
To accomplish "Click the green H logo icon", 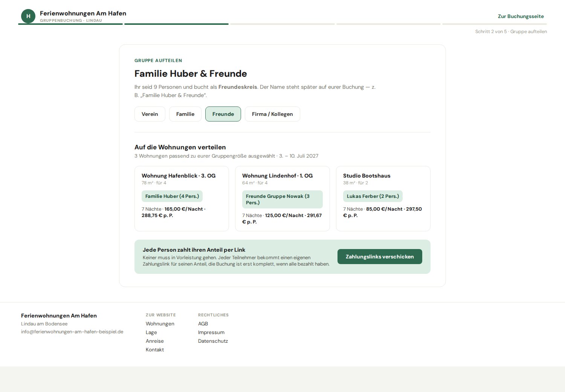I will tap(28, 16).
